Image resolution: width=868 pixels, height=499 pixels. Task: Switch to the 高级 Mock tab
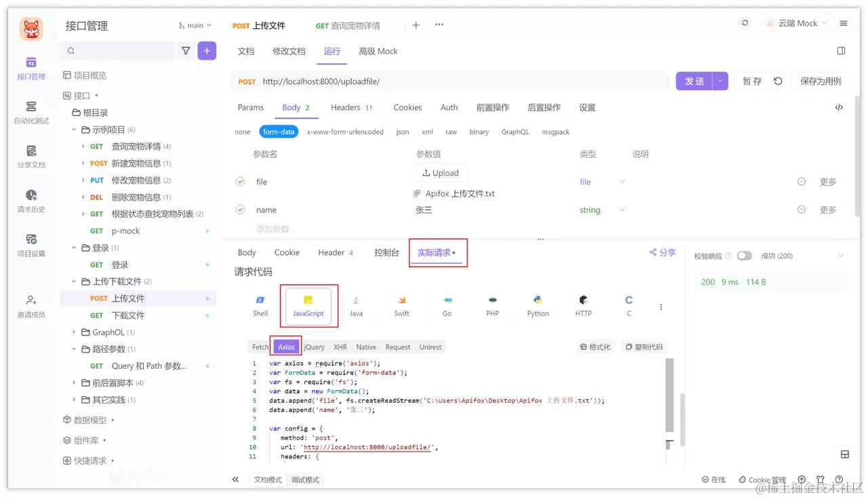coord(378,51)
